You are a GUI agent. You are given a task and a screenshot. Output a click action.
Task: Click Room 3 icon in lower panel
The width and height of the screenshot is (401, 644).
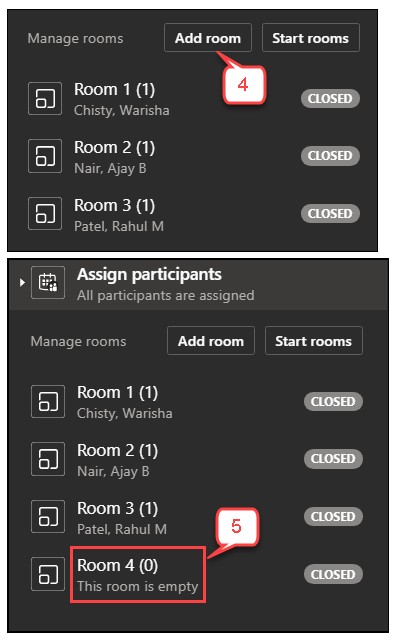coord(48,516)
